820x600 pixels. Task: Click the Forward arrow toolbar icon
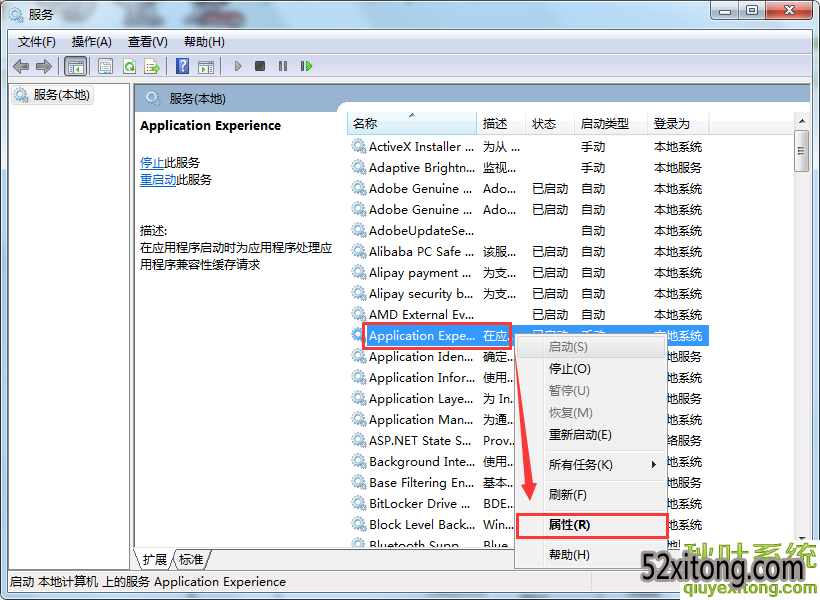[x=44, y=66]
